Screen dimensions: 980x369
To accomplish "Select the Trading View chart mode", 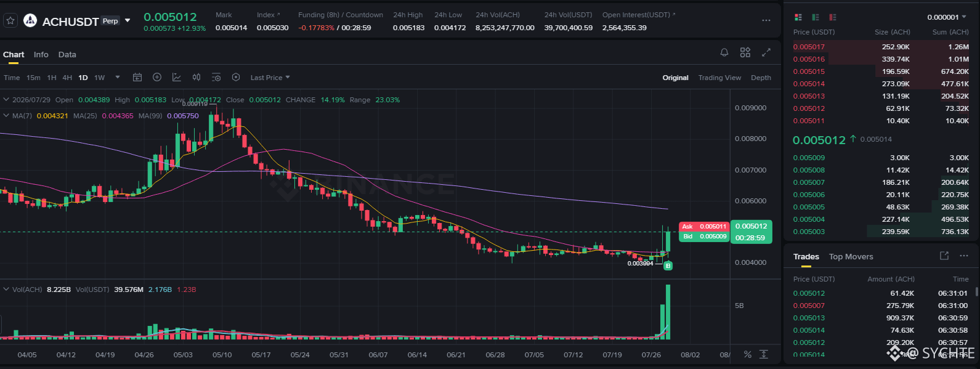I will click(x=719, y=78).
